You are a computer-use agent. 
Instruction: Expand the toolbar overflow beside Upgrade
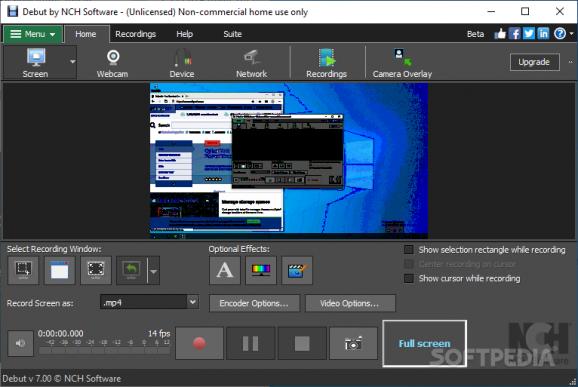571,62
